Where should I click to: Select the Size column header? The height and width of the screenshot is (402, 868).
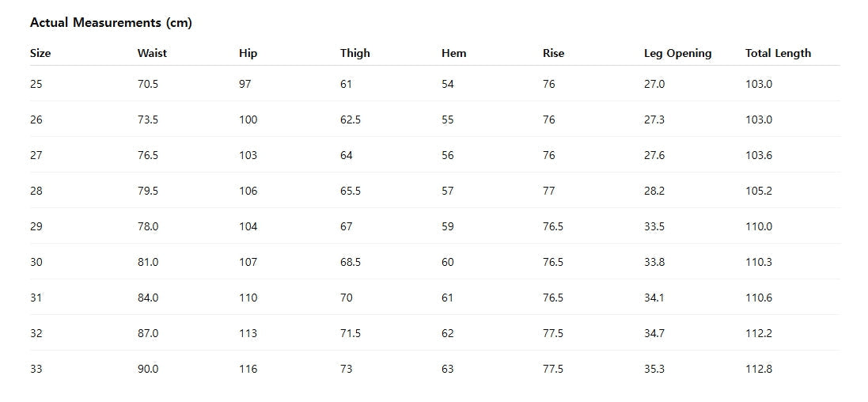pyautogui.click(x=40, y=54)
